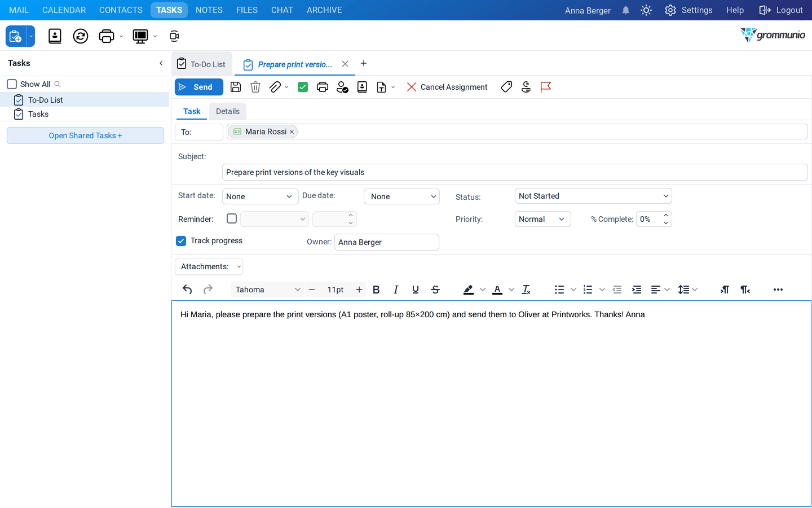Open the notifications bell

(626, 10)
